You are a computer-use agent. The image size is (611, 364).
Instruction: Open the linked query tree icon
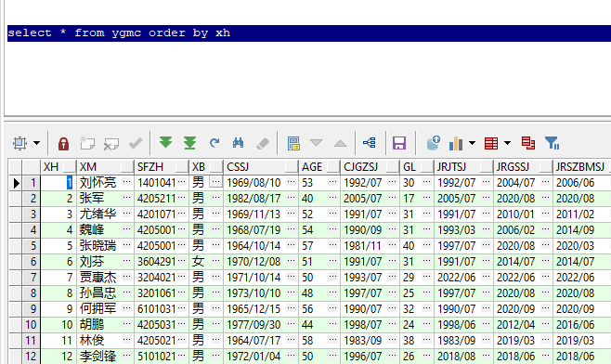click(369, 143)
